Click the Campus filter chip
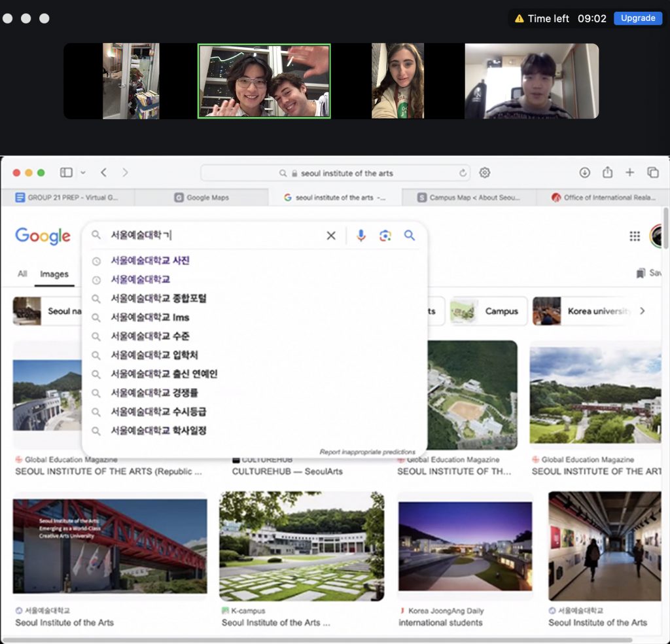The width and height of the screenshot is (670, 644). 489,311
